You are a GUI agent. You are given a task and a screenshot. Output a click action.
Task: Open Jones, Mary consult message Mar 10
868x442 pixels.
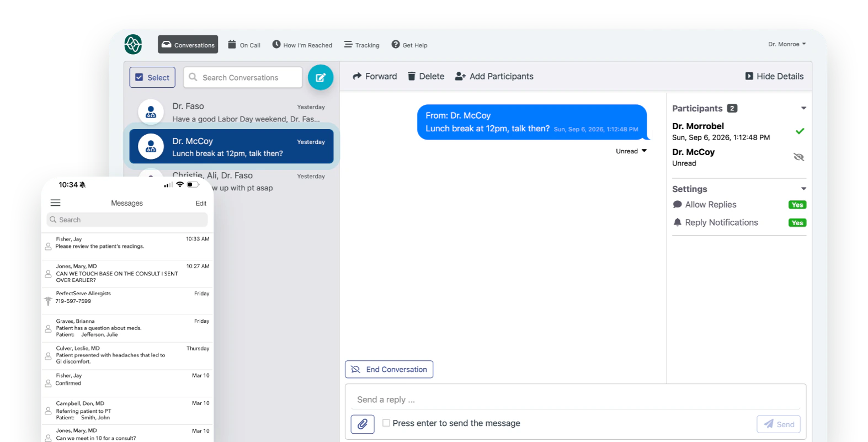[x=127, y=434]
